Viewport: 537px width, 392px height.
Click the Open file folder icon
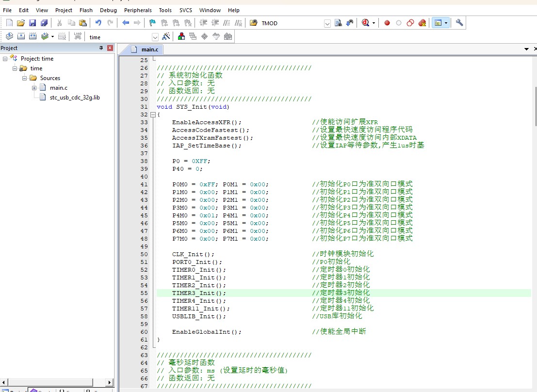click(21, 23)
